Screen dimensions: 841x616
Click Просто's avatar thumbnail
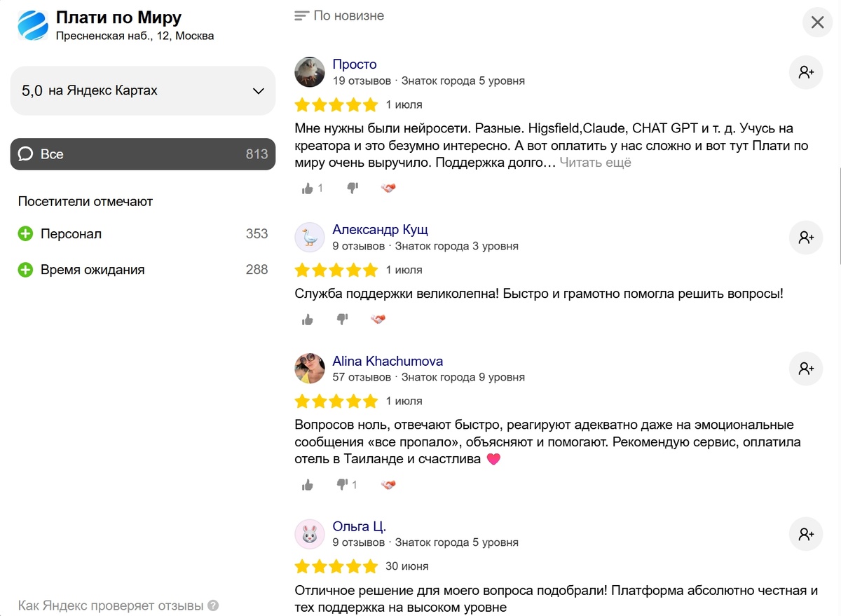(310, 71)
